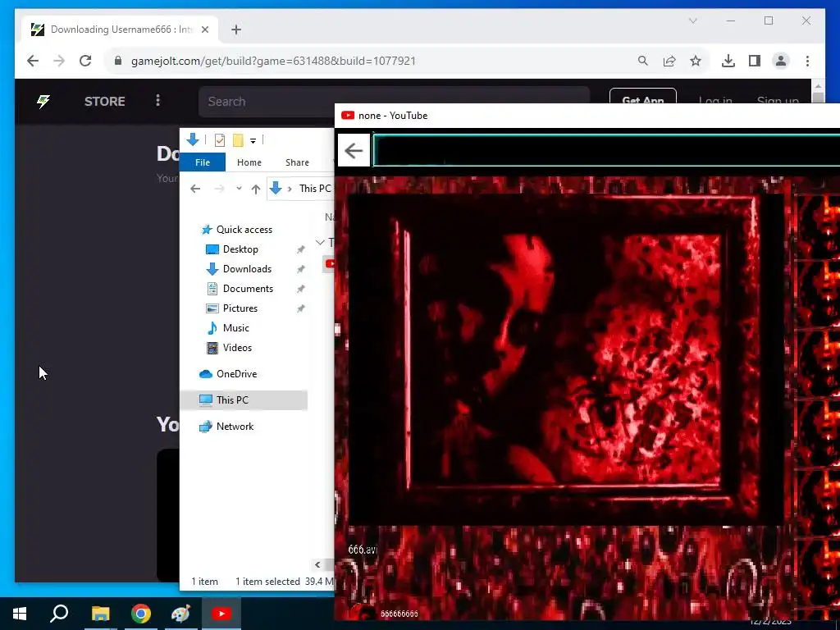Switch to Chrome from the taskbar

click(141, 614)
